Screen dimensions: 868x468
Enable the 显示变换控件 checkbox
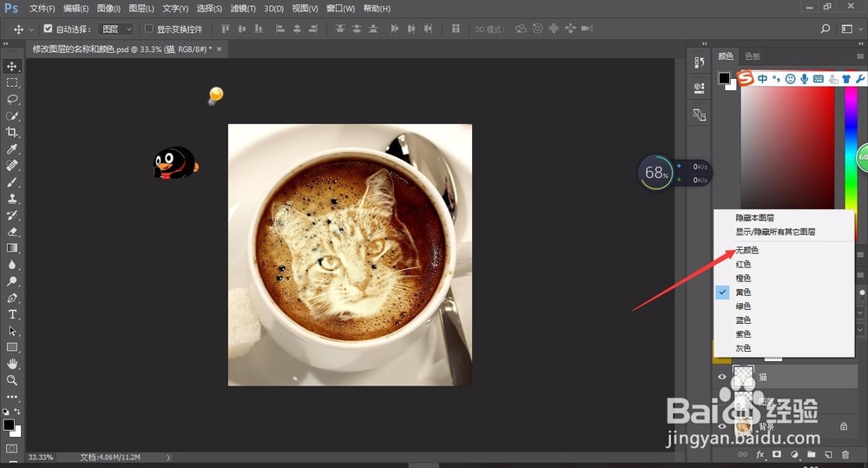(x=148, y=29)
